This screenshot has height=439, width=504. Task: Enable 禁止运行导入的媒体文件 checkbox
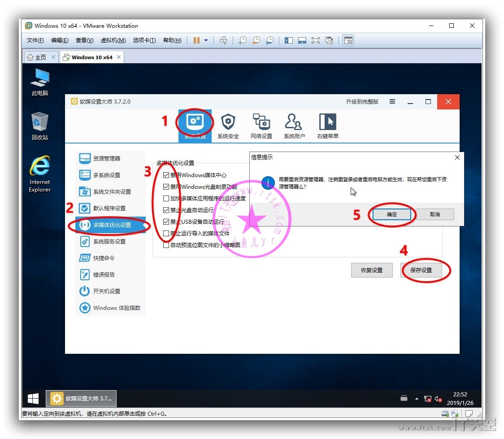pos(166,234)
